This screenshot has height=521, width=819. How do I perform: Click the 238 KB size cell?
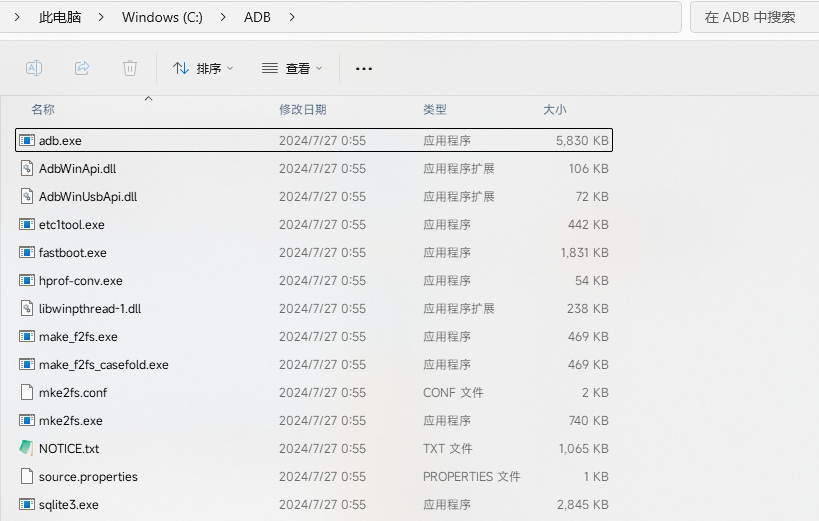tap(588, 309)
